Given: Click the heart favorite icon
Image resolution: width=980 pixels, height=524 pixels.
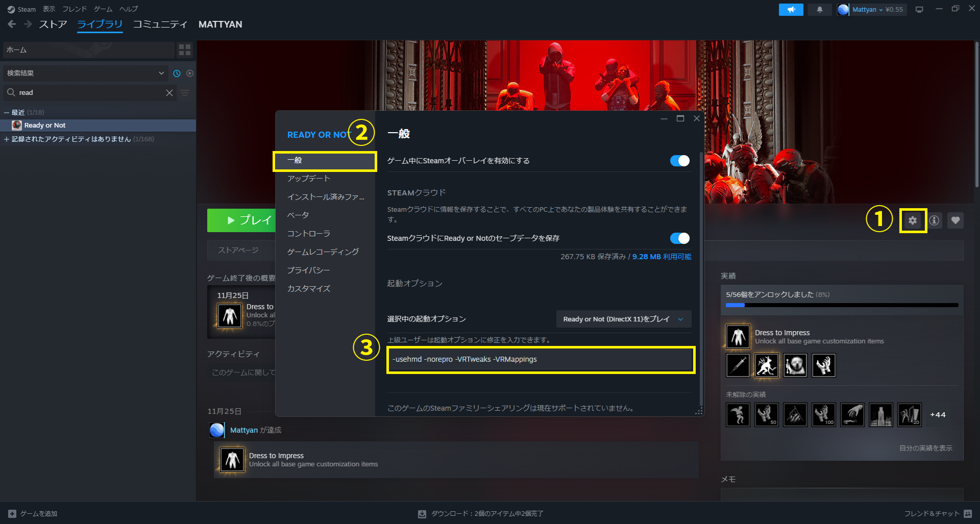Looking at the screenshot, I should (955, 220).
